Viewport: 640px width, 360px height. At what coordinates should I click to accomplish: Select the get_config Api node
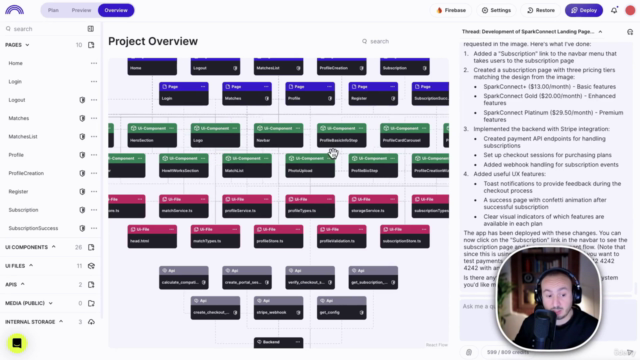point(342,308)
